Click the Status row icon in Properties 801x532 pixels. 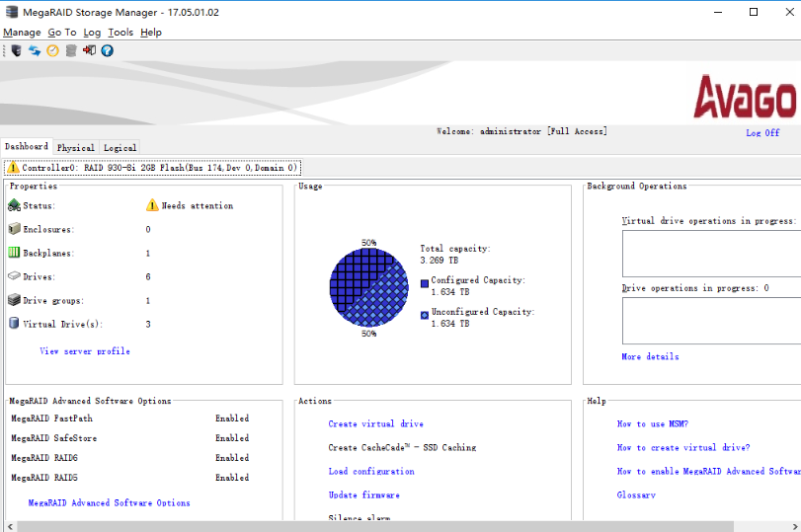[14, 205]
